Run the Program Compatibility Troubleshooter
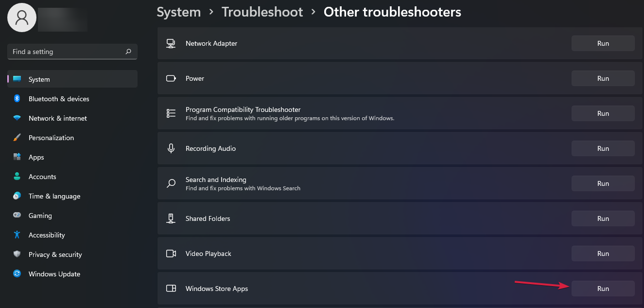This screenshot has width=644, height=308. 603,113
